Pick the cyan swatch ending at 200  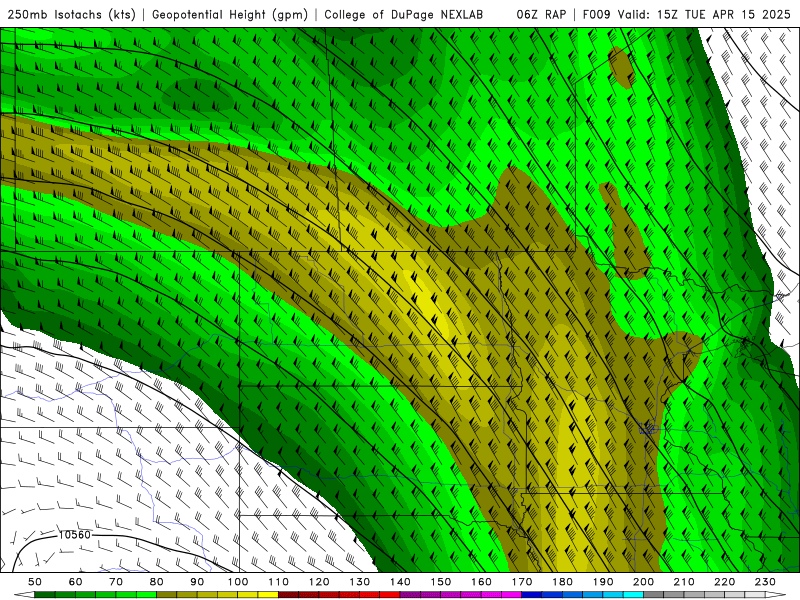point(634,595)
